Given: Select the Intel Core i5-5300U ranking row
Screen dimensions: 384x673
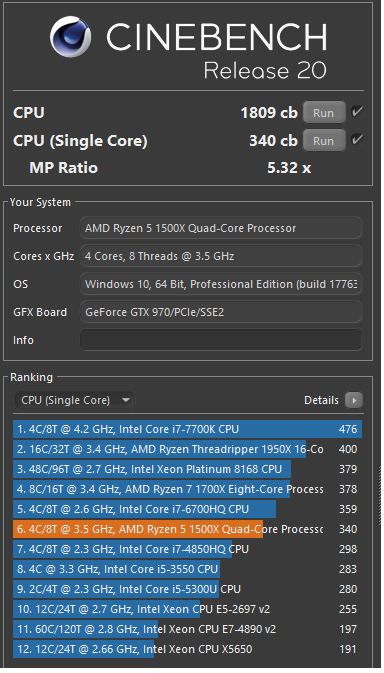Looking at the screenshot, I should pos(187,589).
